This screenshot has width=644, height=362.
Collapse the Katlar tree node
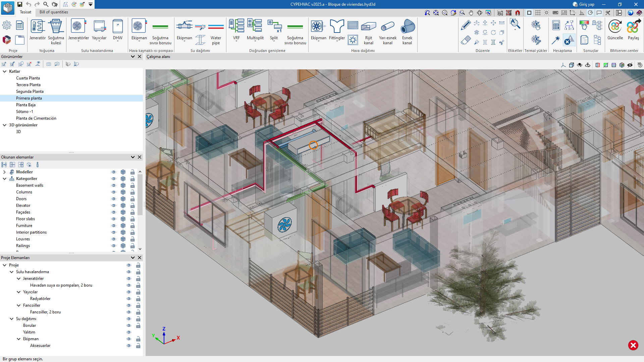click(5, 71)
